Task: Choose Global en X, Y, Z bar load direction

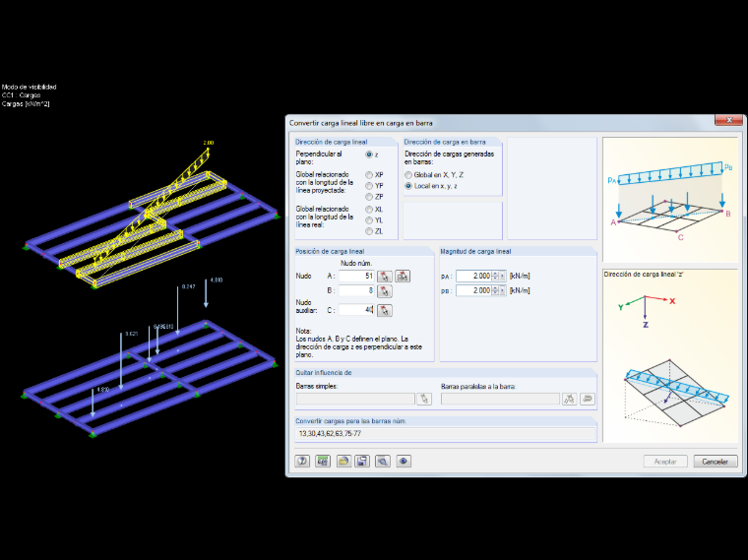Action: pos(408,175)
